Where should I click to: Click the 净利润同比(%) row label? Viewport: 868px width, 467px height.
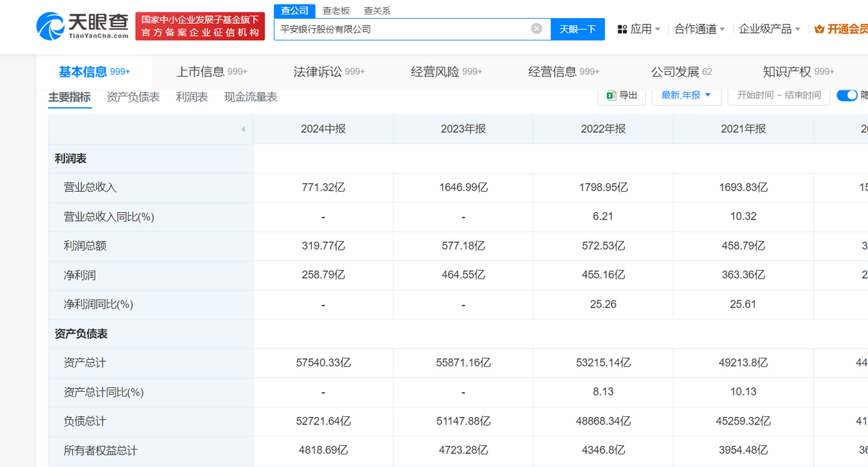(x=98, y=304)
